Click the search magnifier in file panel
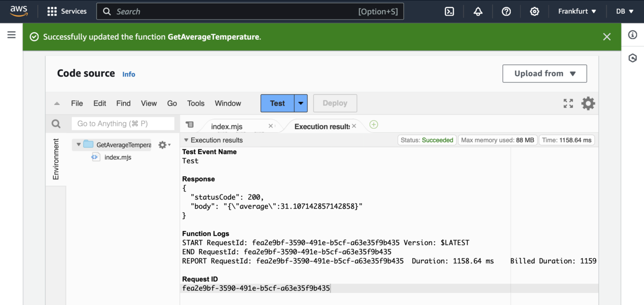644x305 pixels. pos(56,124)
